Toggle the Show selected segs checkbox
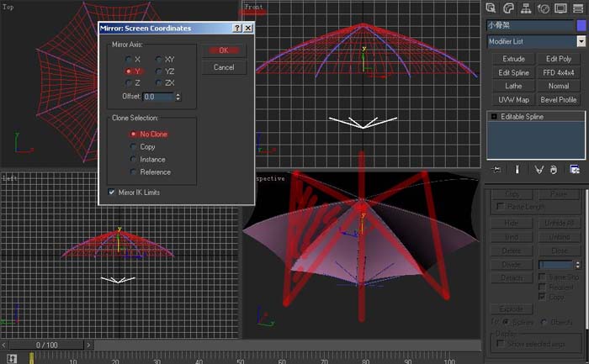Image resolution: width=589 pixels, height=364 pixels. 500,343
